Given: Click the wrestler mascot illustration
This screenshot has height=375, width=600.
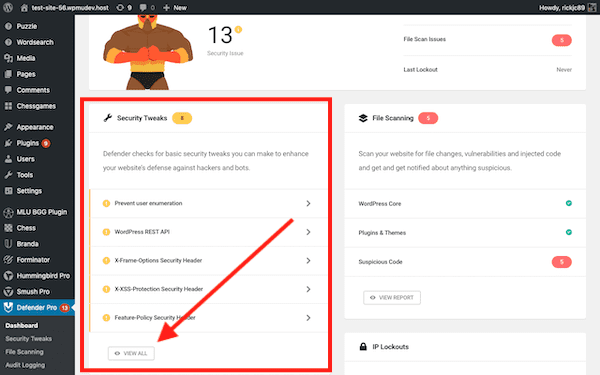Looking at the screenshot, I should 147,52.
